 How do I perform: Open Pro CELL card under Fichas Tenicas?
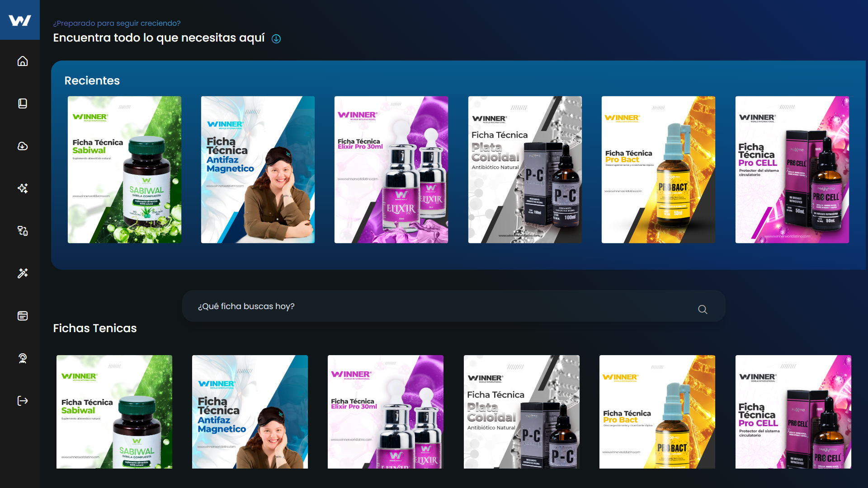tap(793, 412)
